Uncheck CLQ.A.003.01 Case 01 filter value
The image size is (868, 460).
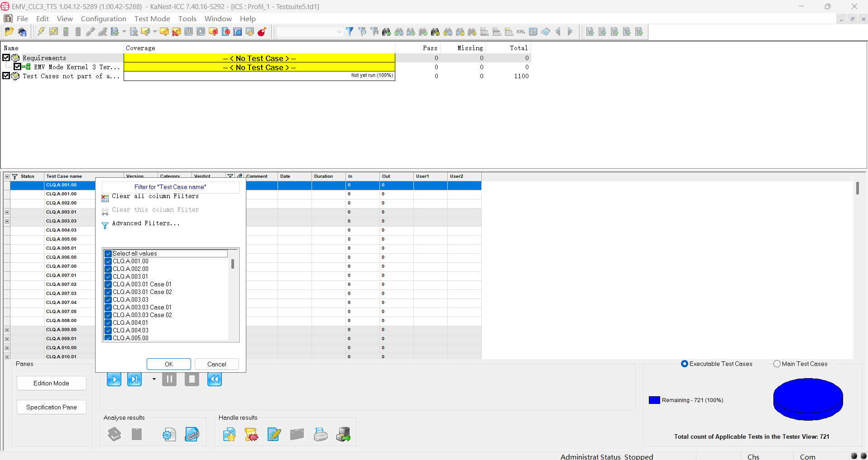108,285
